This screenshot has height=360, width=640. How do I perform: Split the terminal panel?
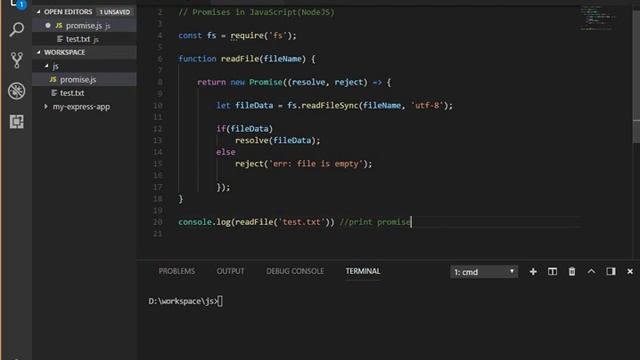pos(552,272)
